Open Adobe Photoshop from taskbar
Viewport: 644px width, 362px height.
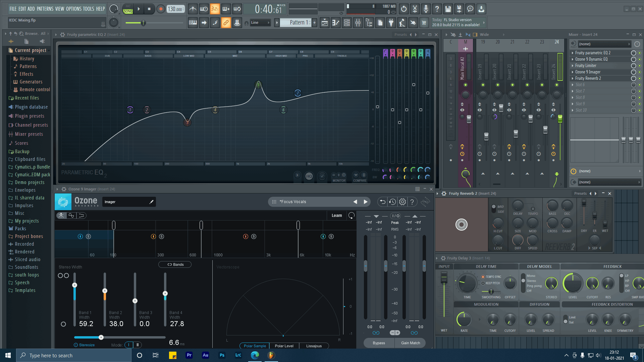click(222, 355)
